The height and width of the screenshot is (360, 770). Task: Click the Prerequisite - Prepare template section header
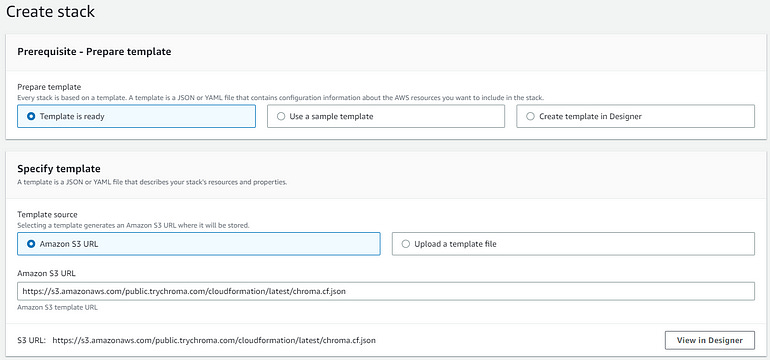tap(94, 52)
